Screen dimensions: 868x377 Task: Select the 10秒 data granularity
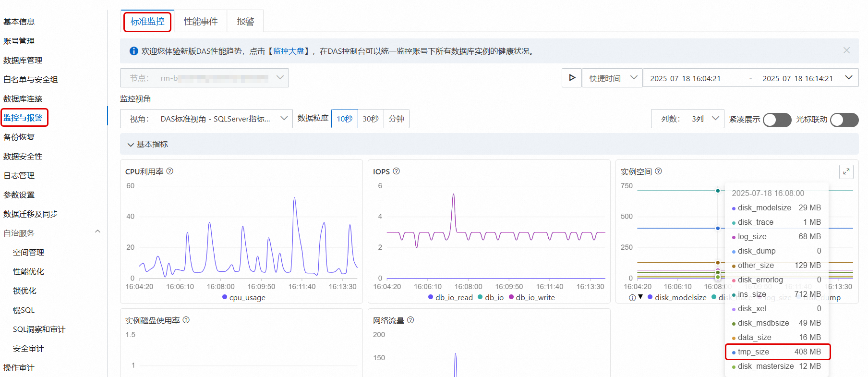coord(345,119)
